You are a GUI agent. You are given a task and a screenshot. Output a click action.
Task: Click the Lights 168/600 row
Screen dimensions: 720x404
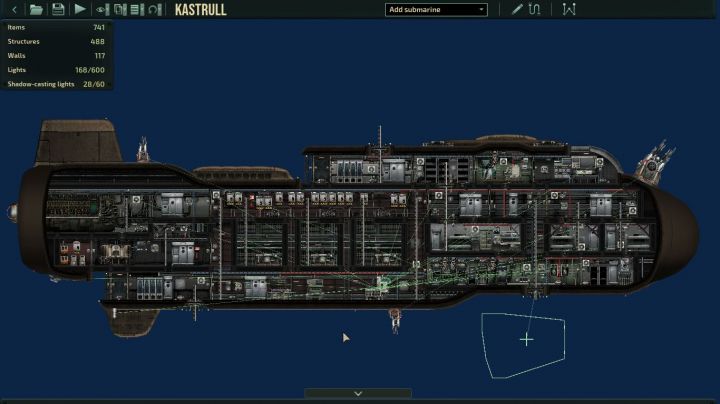(56, 70)
